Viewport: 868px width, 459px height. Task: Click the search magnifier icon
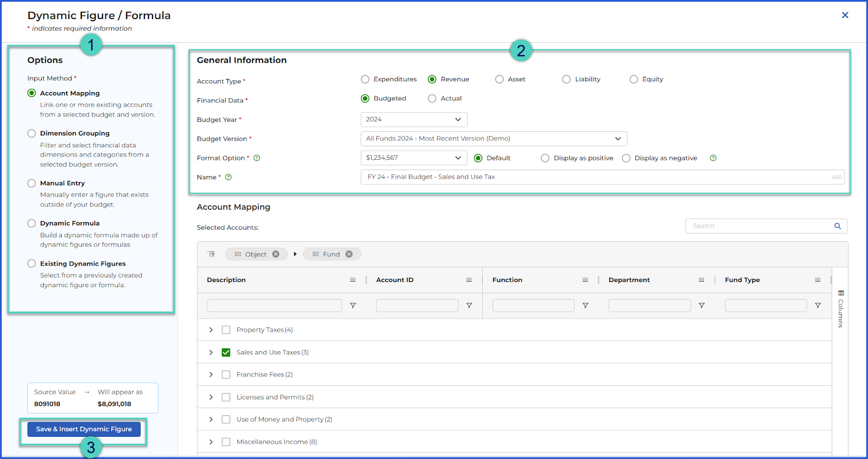[838, 226]
